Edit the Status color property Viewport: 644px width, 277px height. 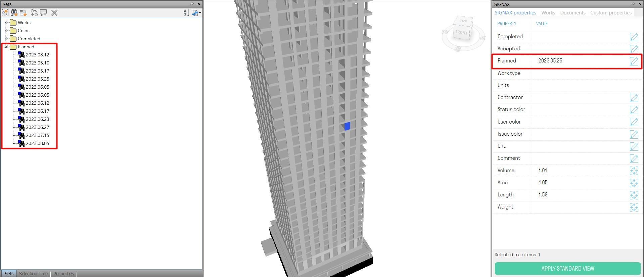(634, 109)
